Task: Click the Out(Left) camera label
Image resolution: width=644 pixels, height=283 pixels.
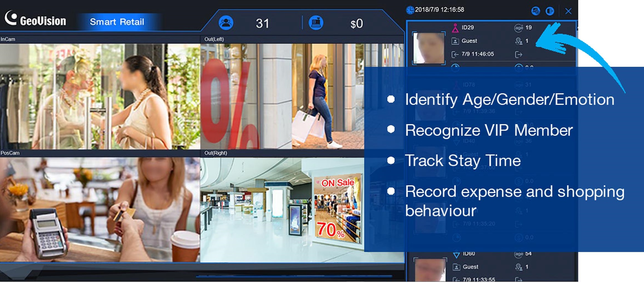Action: point(214,39)
